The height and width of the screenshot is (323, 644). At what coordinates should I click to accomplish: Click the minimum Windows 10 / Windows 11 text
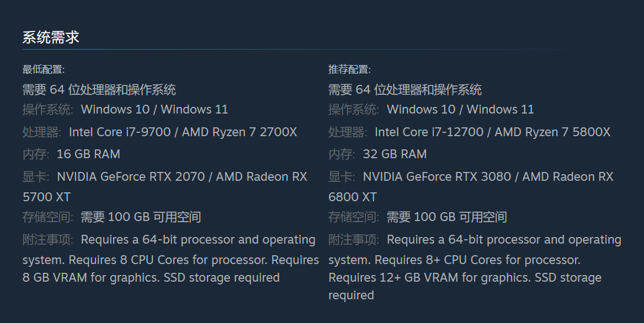tap(155, 109)
